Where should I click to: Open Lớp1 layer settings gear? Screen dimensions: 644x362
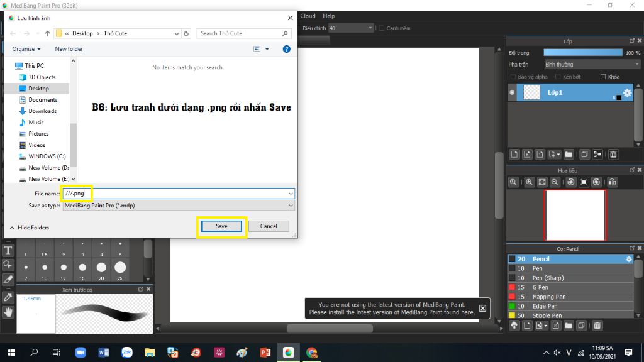[628, 93]
